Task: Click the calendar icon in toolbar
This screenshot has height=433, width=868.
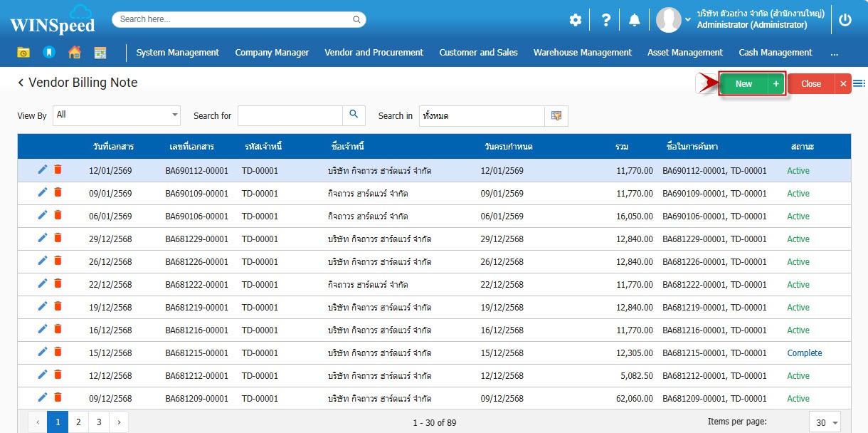Action: pyautogui.click(x=100, y=52)
